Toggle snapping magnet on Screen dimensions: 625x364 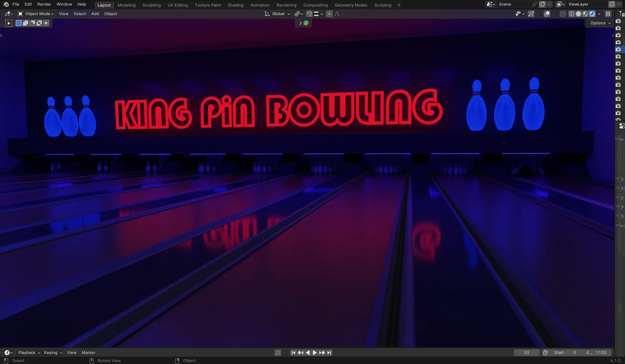[x=309, y=14]
